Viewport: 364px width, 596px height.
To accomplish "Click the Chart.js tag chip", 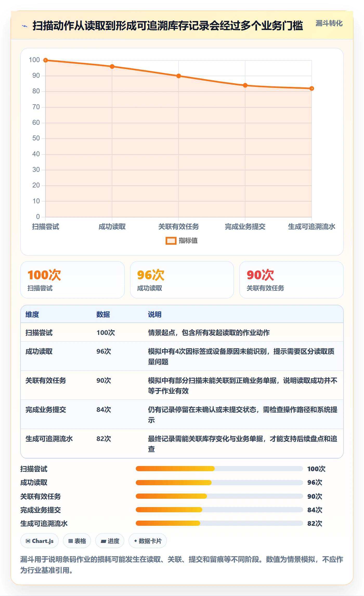I will coord(40,541).
